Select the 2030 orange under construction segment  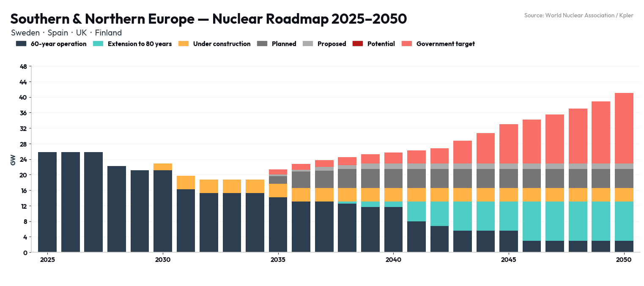[163, 167]
